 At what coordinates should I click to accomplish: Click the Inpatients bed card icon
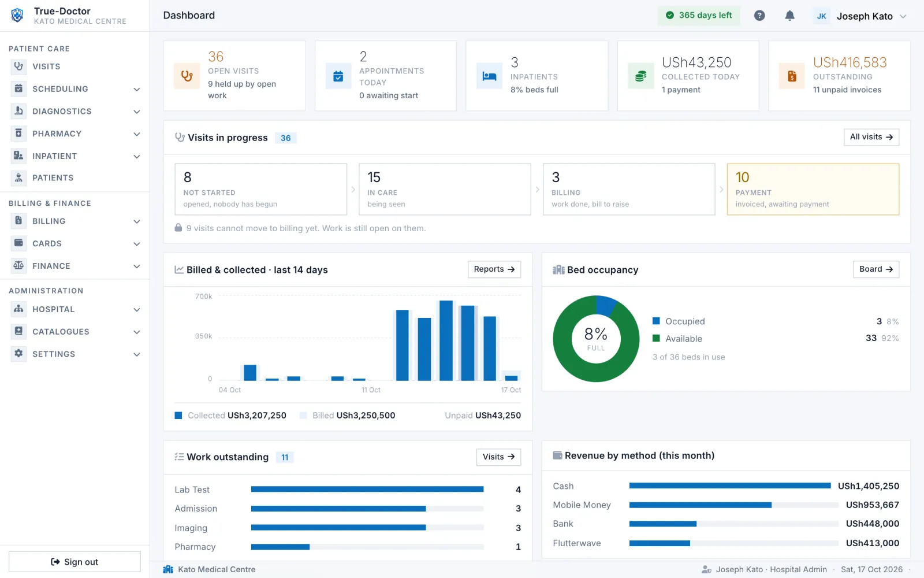pyautogui.click(x=489, y=76)
